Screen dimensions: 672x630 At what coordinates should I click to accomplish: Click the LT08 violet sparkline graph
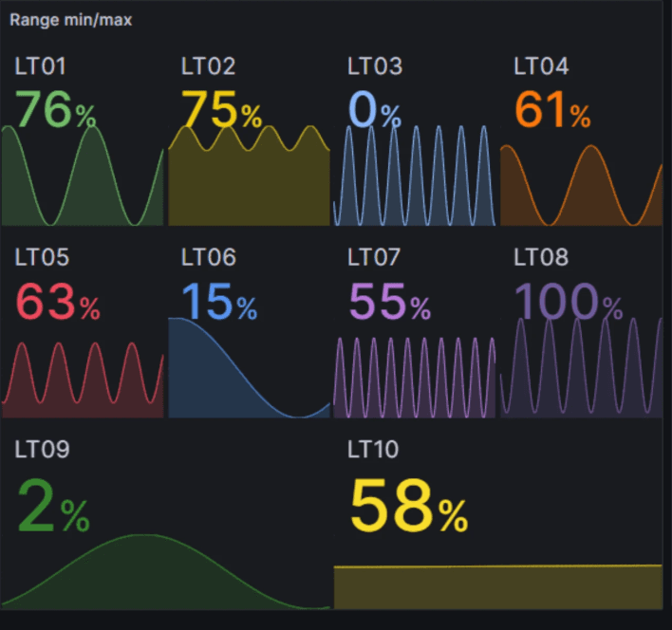[581, 367]
